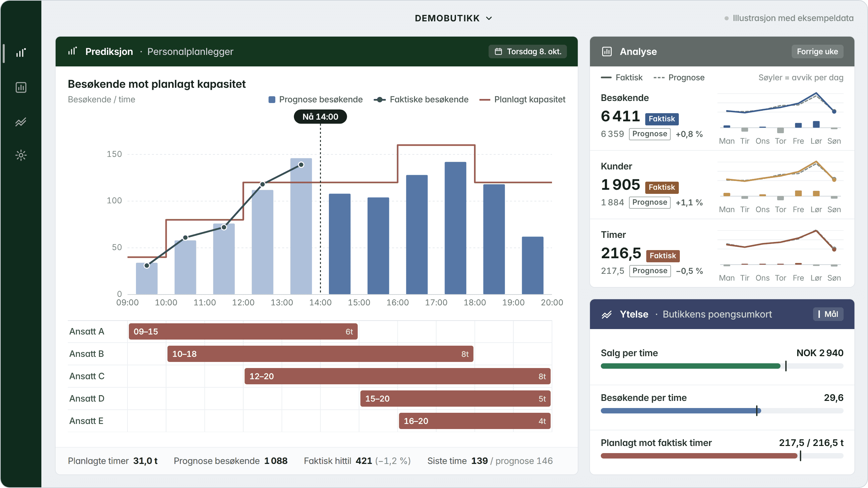Select Ansatt E shift bar 16–20
The height and width of the screenshot is (488, 868).
click(x=475, y=421)
